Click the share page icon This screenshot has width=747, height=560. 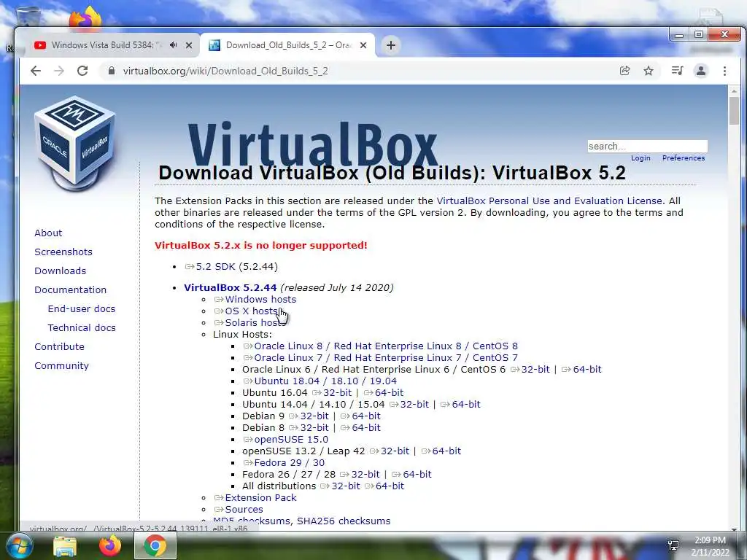point(625,71)
